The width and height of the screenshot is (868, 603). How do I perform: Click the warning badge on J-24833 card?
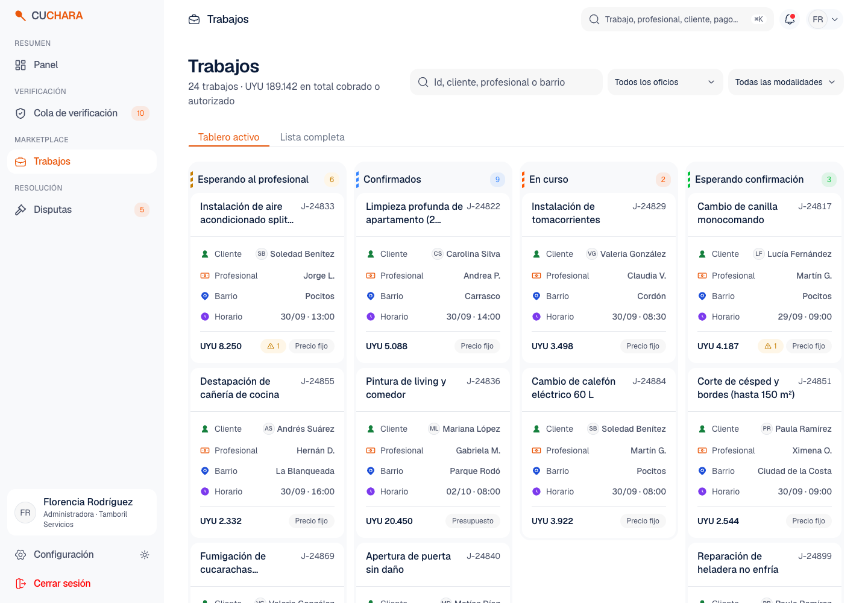pyautogui.click(x=273, y=346)
